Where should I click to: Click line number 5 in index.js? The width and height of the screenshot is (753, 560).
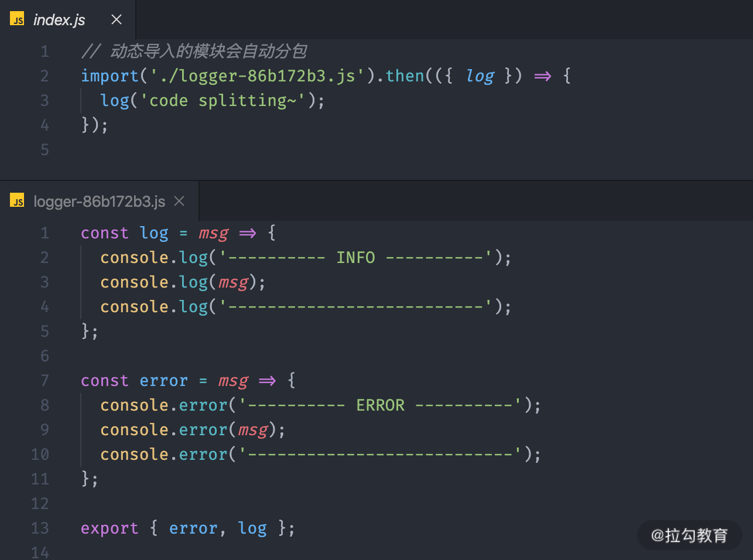click(x=45, y=150)
